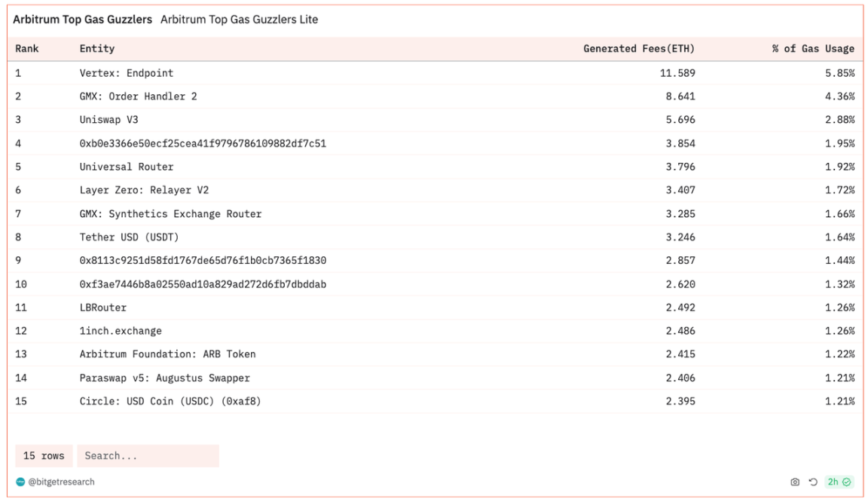The width and height of the screenshot is (868, 502).
Task: Click the Vertex: Endpoint entity cell
Action: [127, 74]
